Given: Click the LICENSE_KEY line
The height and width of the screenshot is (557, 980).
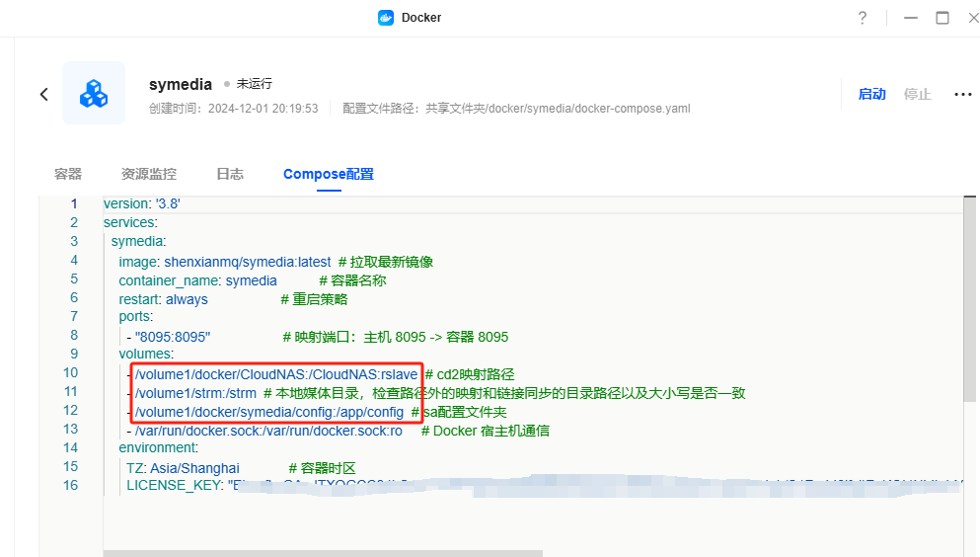Looking at the screenshot, I should [x=544, y=485].
